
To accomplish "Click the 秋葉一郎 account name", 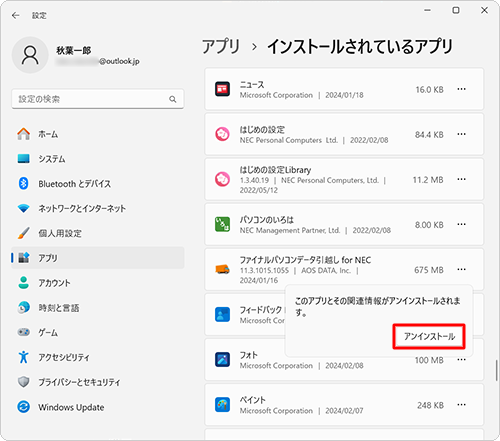I will (73, 50).
